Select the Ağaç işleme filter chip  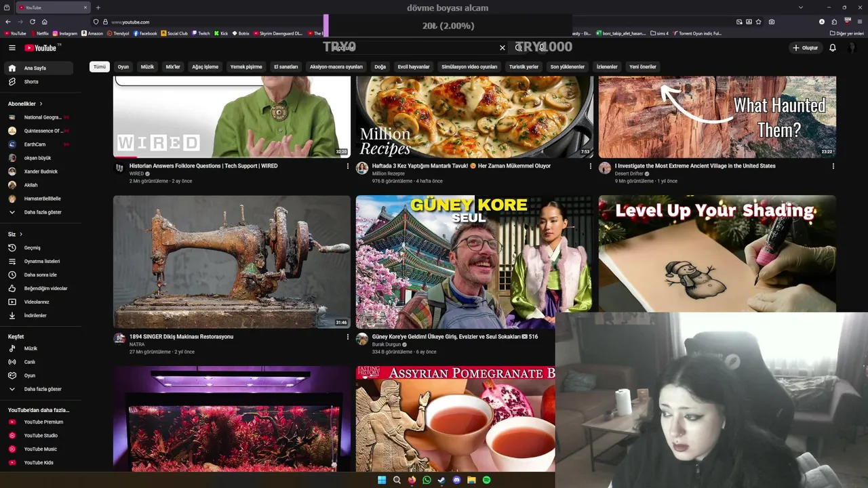point(205,66)
